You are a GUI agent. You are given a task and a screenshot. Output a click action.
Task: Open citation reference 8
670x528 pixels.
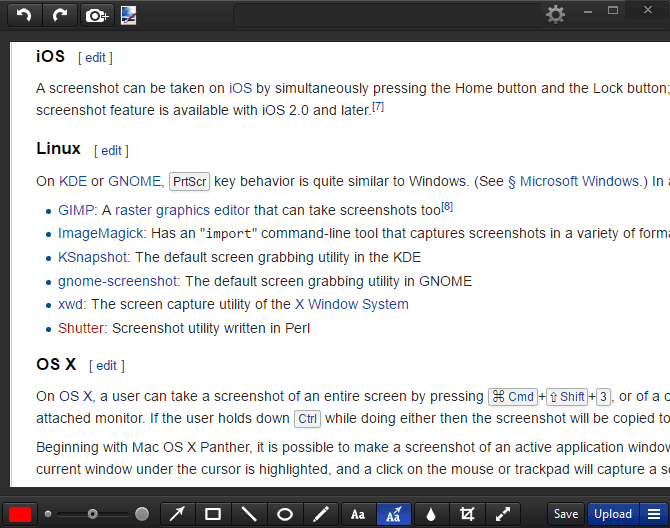coord(447,207)
